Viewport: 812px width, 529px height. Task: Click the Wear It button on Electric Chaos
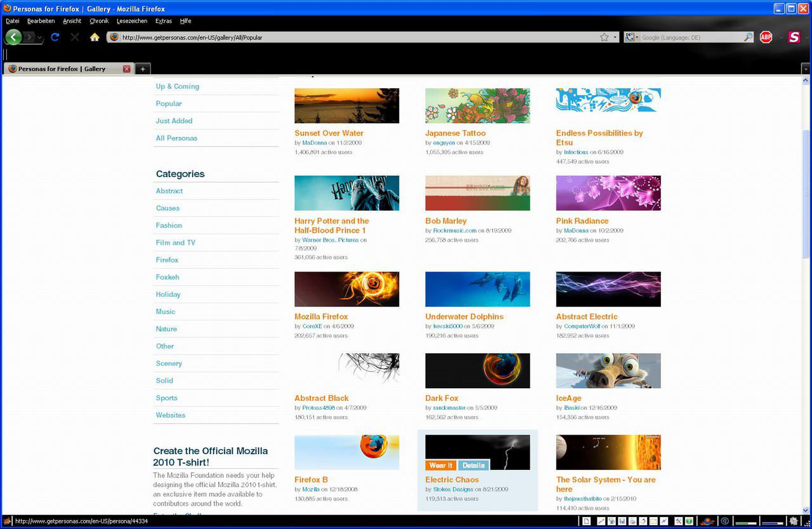[441, 465]
